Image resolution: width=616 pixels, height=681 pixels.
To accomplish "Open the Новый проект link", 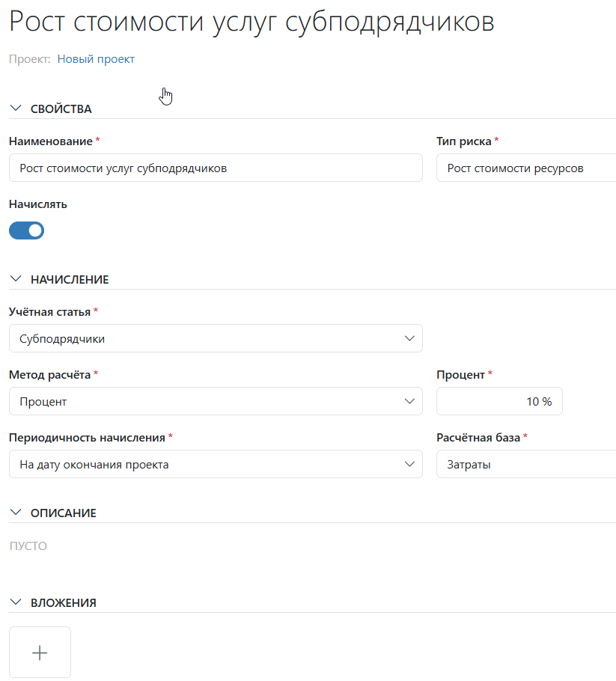I will [96, 59].
